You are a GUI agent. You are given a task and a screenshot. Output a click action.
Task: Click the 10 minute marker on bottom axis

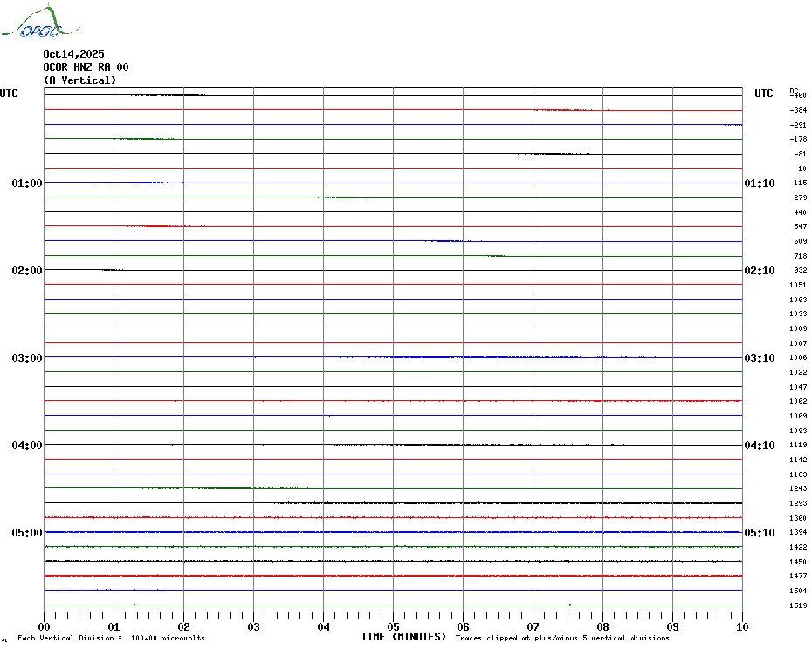(x=741, y=626)
